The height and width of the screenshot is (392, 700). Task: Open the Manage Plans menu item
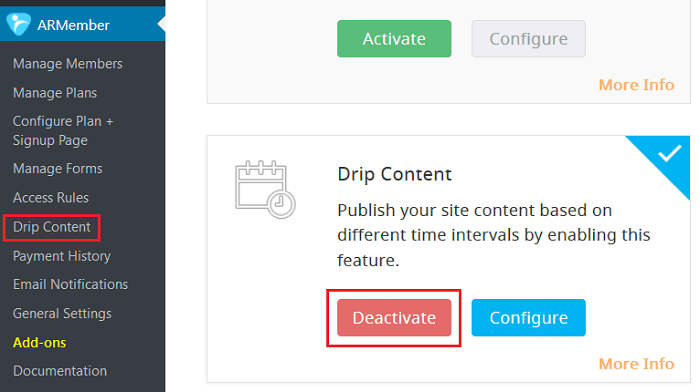(x=55, y=93)
